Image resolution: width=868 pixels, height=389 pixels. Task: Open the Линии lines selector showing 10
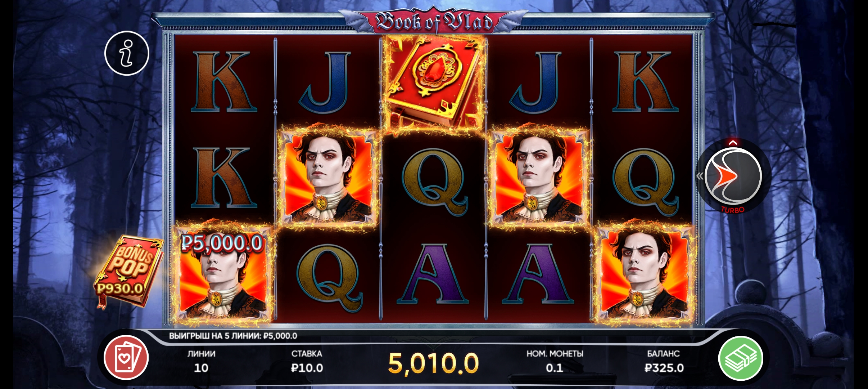201,361
